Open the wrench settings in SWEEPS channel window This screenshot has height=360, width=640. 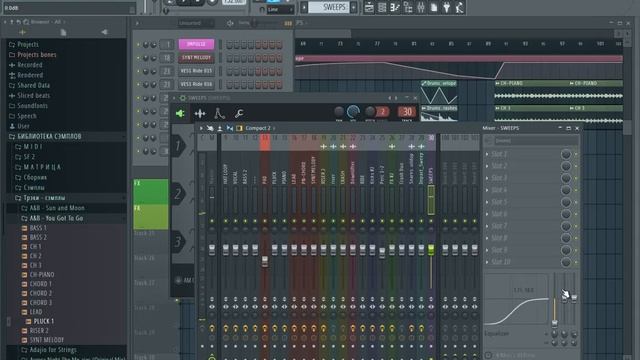[x=239, y=113]
